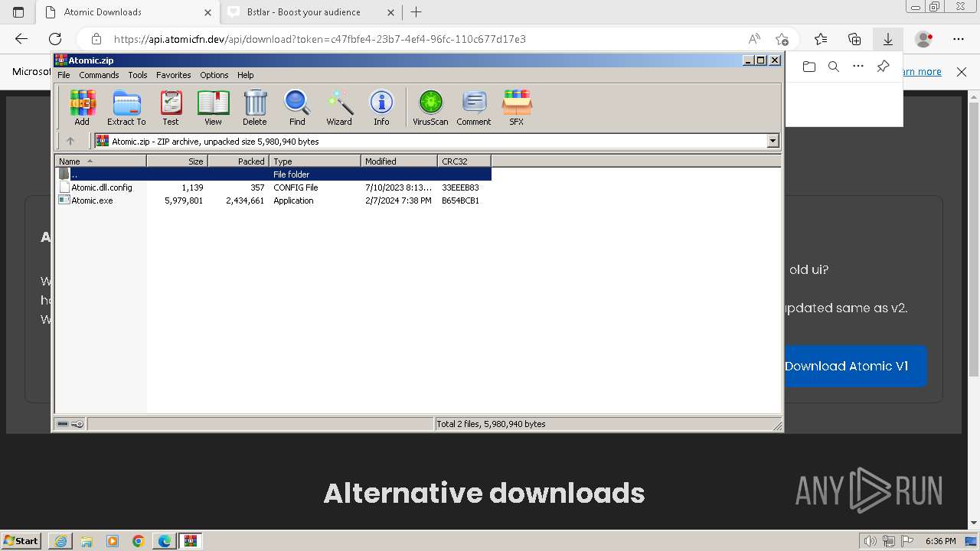Open the View toolbar icon
The width and height of the screenshot is (980, 551).
click(213, 107)
